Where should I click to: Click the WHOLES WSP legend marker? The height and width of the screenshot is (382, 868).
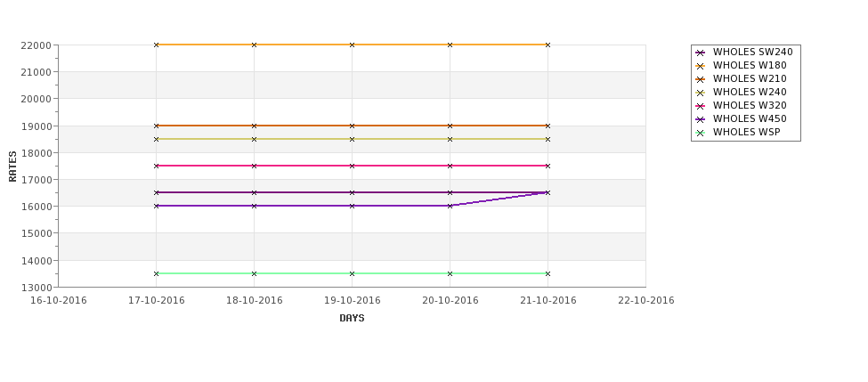[701, 133]
